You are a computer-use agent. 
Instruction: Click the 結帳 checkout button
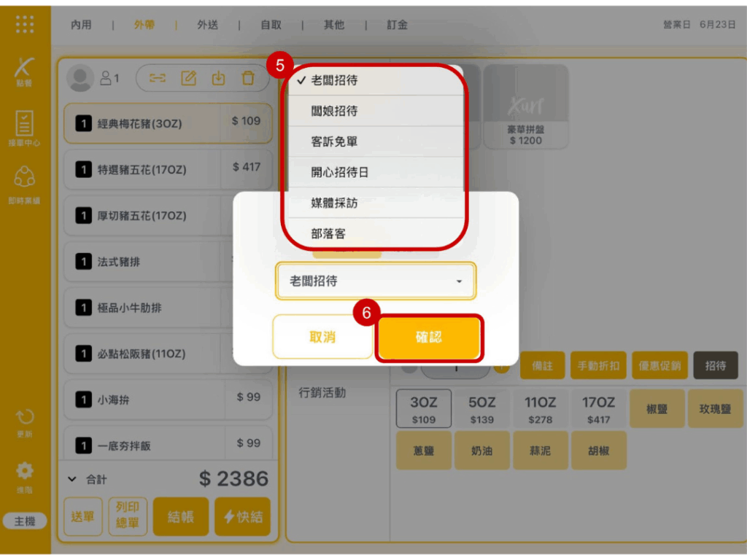pos(180,516)
